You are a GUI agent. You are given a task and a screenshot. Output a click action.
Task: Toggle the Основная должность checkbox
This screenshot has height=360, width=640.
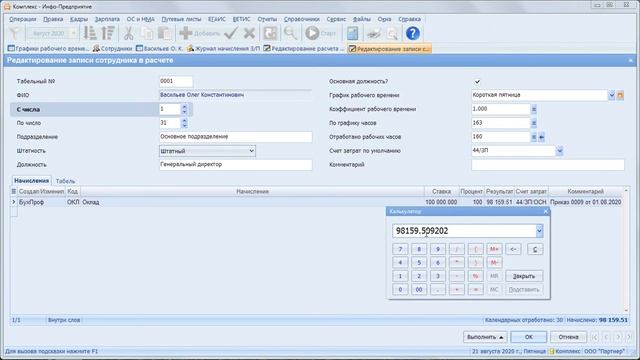coord(477,82)
